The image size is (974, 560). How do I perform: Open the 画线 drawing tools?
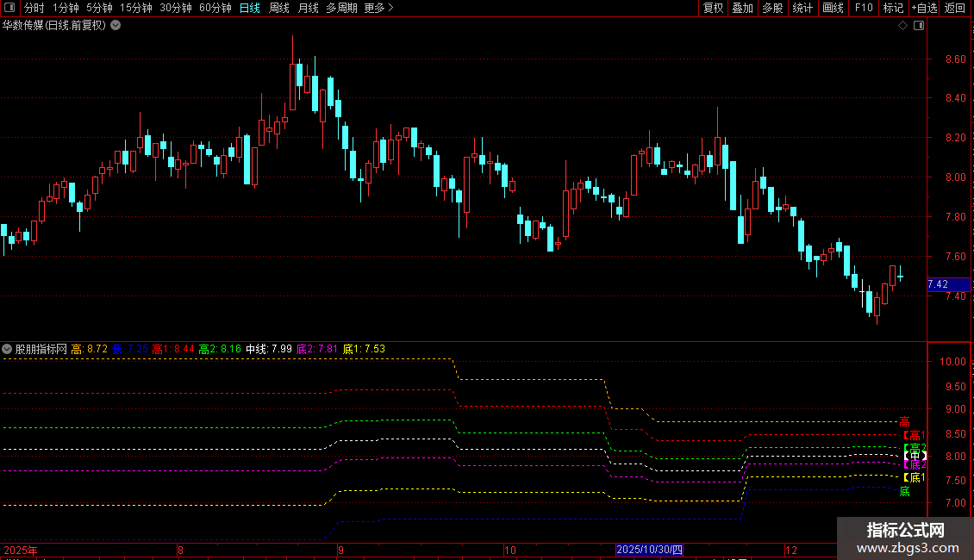coord(833,8)
